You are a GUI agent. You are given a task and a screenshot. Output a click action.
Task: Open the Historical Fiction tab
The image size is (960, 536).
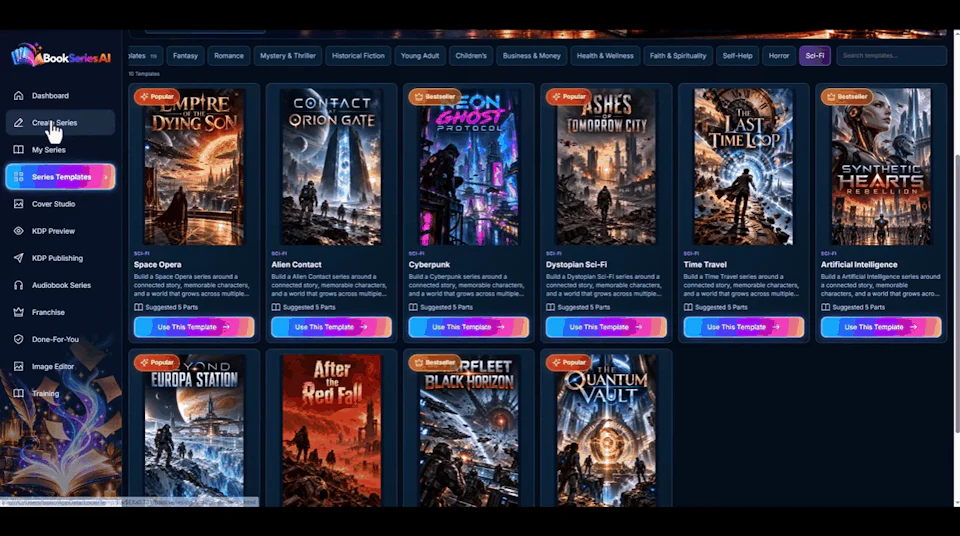[358, 56]
